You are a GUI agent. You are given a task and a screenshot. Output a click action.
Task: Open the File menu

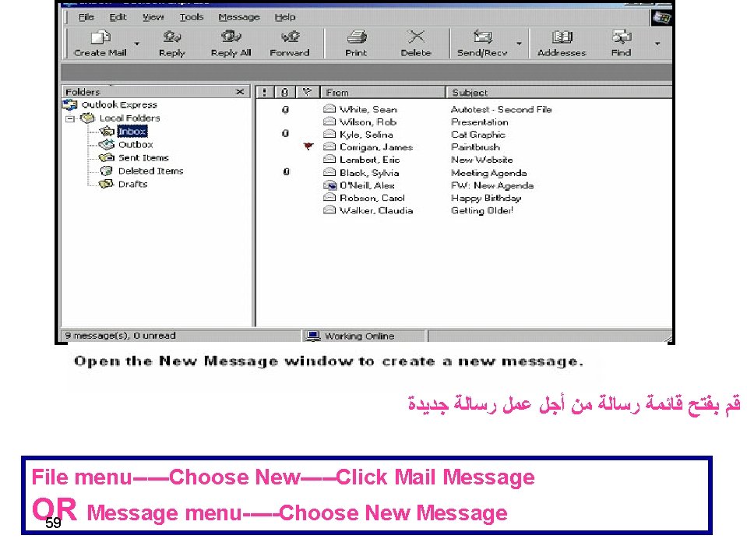pos(86,17)
